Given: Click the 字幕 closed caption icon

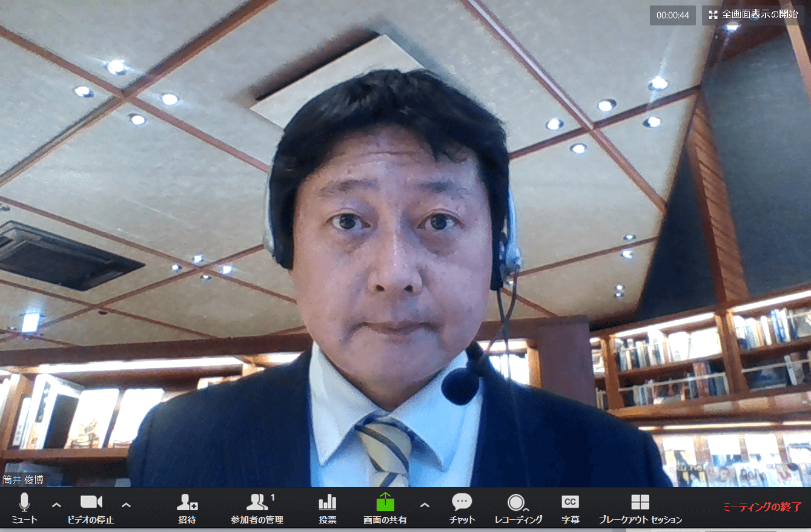Looking at the screenshot, I should pos(570,502).
